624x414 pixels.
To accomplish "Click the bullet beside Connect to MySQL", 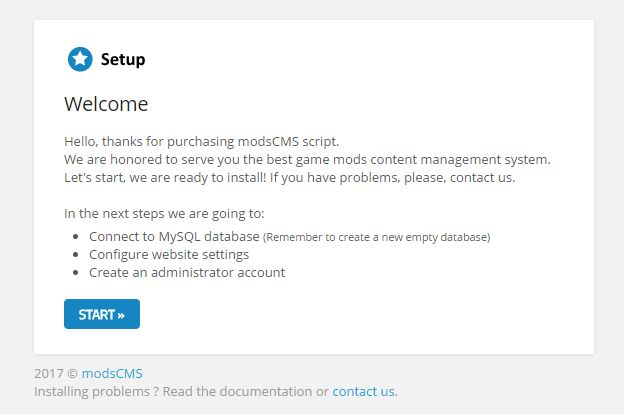I will 77,237.
